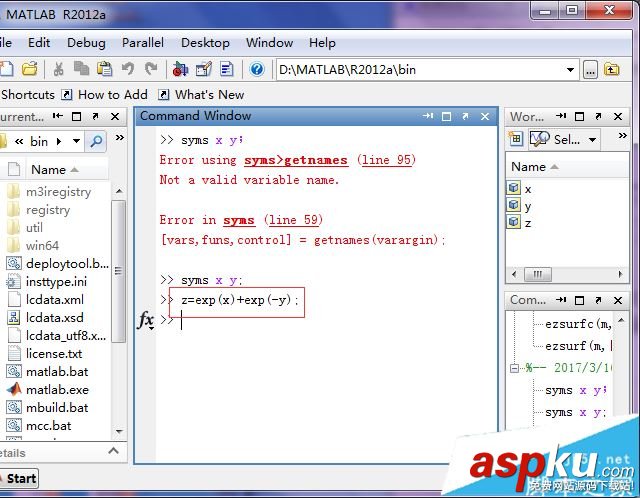Screen dimensions: 640x498
Task: Open the Debug menu
Action: (86, 42)
